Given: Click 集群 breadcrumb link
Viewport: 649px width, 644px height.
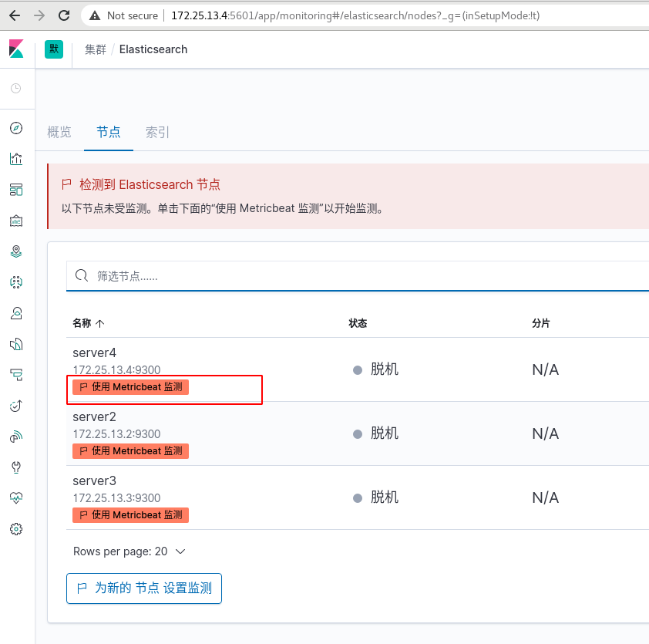Looking at the screenshot, I should tap(96, 49).
